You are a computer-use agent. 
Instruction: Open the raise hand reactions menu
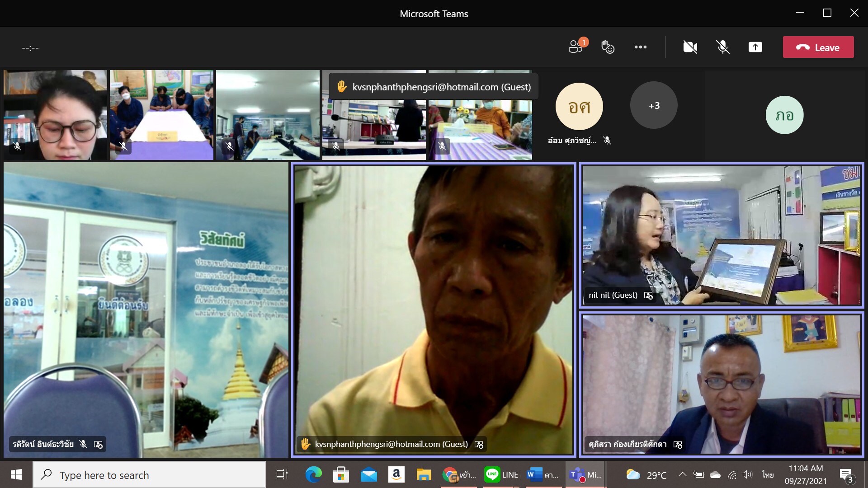(x=608, y=47)
